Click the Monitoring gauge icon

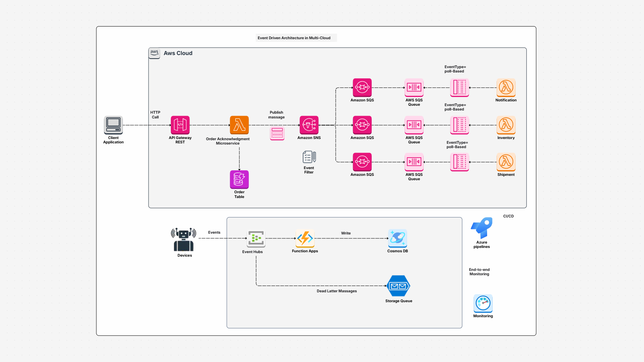483,304
